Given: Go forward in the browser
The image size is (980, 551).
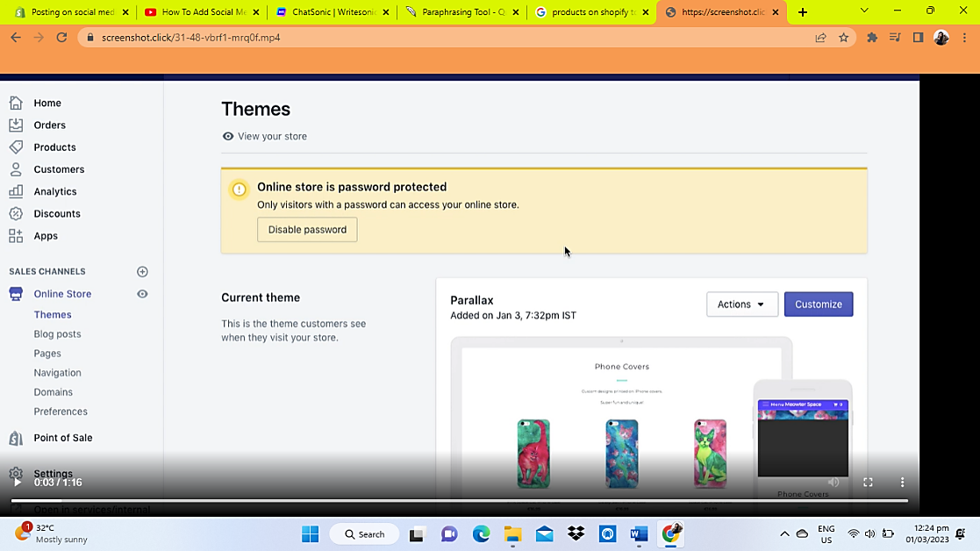Looking at the screenshot, I should 39,38.
